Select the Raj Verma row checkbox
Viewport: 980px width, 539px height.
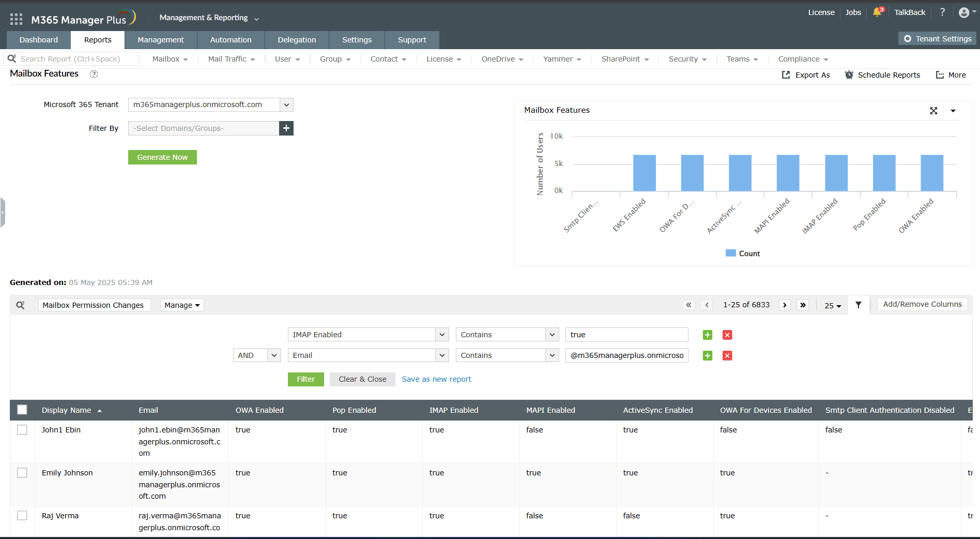point(22,516)
